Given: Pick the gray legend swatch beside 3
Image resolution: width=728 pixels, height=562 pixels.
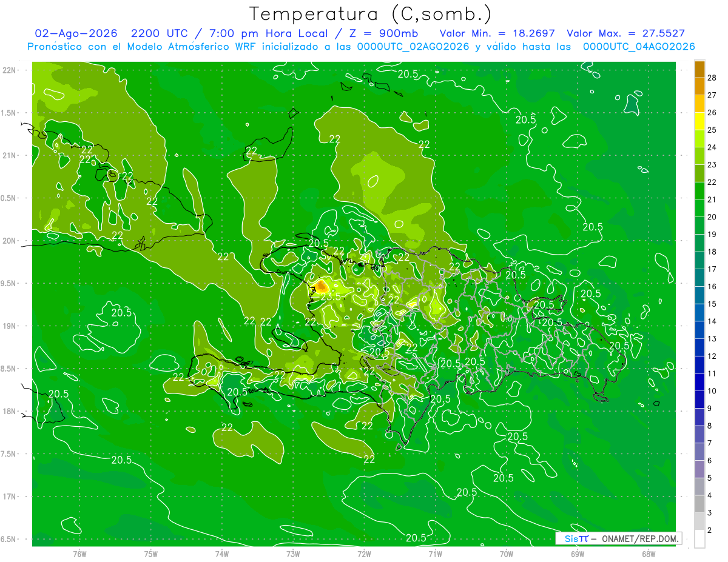Looking at the screenshot, I should (x=699, y=504).
